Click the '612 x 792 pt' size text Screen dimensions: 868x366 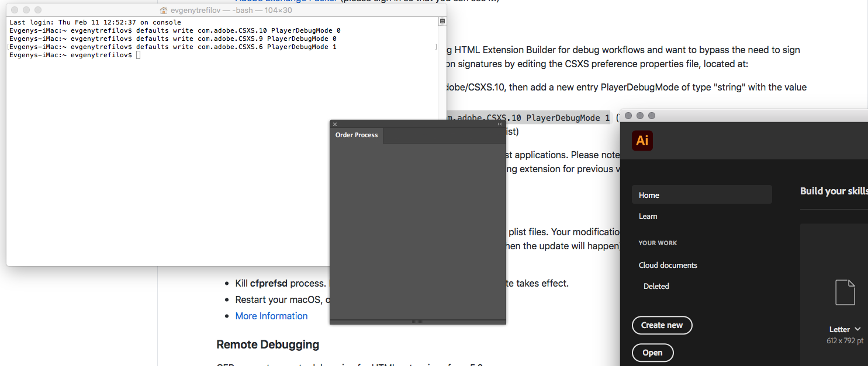click(x=845, y=340)
